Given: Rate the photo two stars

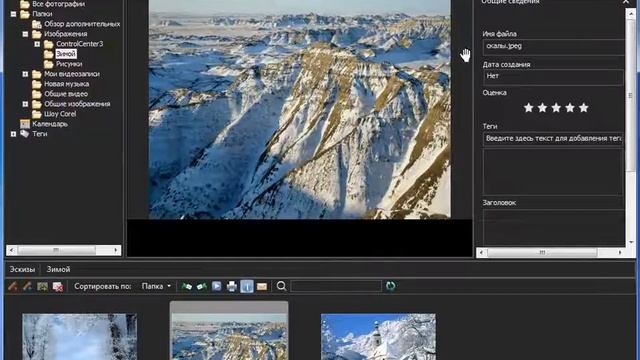Looking at the screenshot, I should tap(542, 108).
